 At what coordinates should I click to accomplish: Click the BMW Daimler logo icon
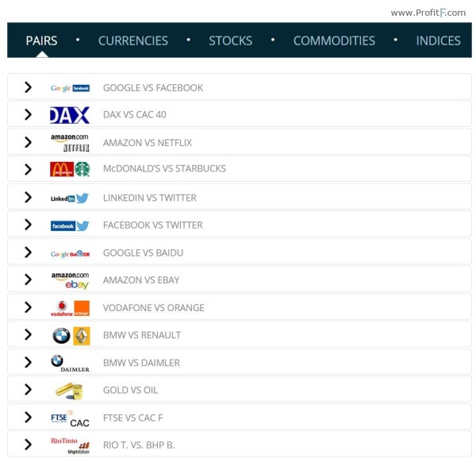70,364
